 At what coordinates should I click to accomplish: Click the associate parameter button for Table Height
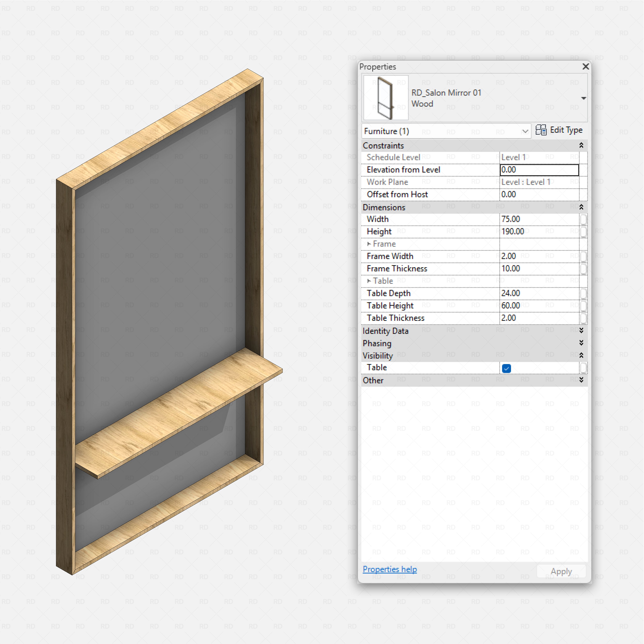tap(583, 306)
